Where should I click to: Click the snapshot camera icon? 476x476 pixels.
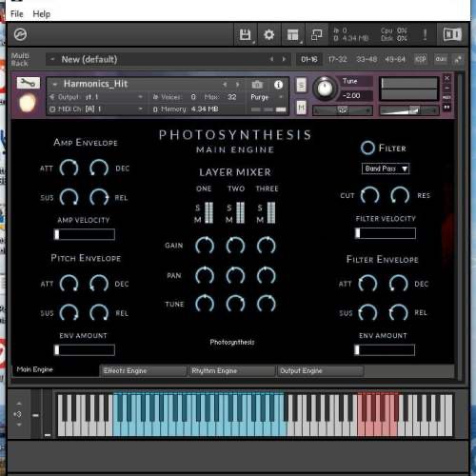tap(257, 85)
